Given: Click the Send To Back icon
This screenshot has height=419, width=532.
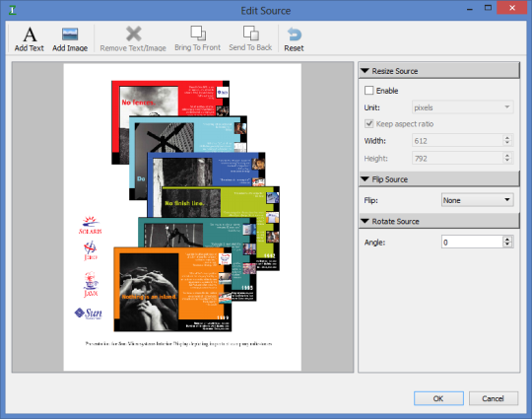Looking at the screenshot, I should click(x=251, y=34).
